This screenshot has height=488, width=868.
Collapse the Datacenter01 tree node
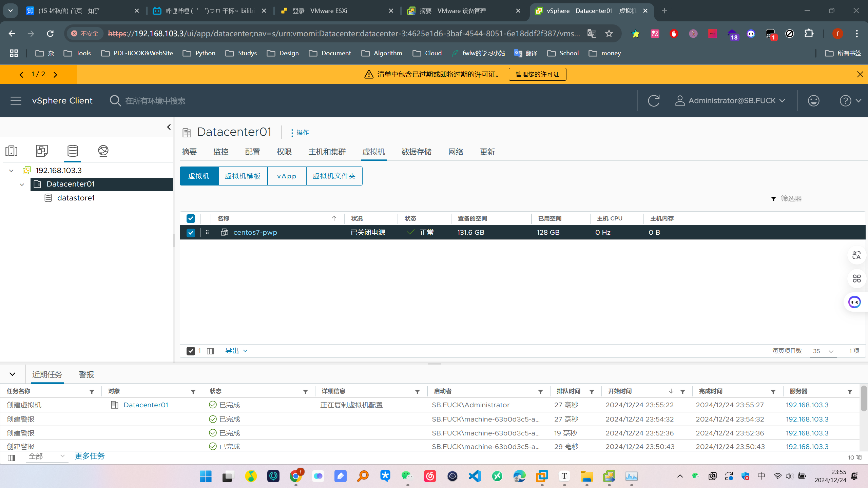22,184
